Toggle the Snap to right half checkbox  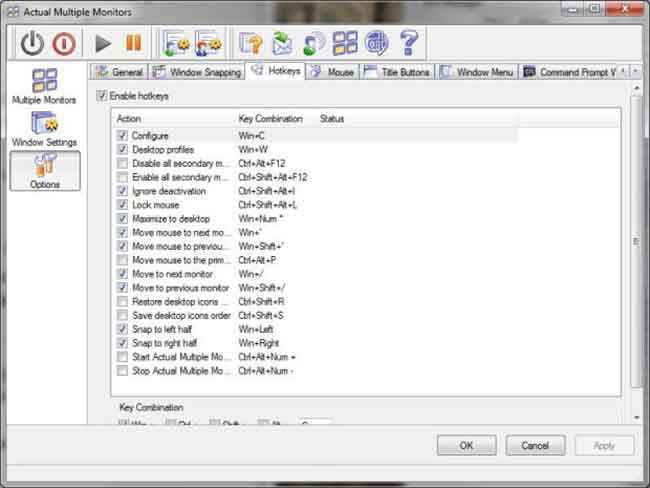(x=122, y=343)
